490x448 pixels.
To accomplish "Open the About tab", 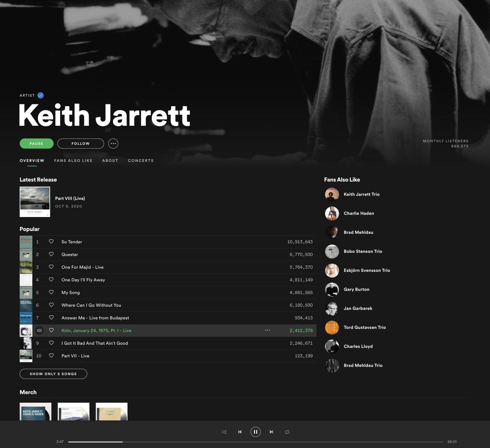I will (x=110, y=161).
